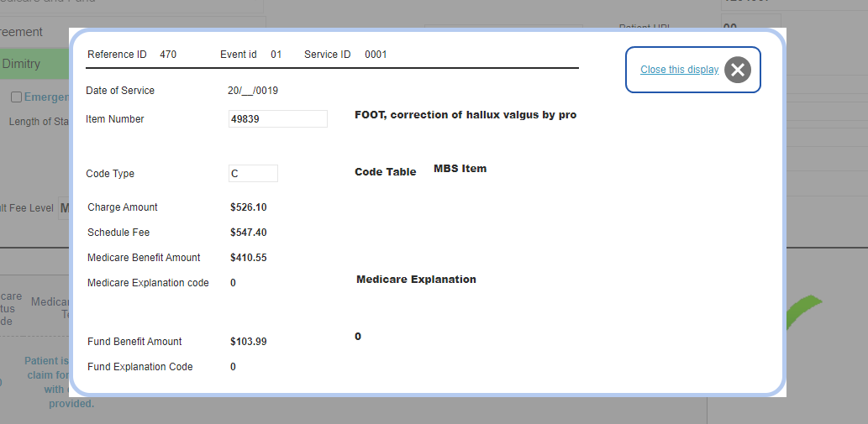
Task: Click the Item Number field containing 49839
Action: pyautogui.click(x=278, y=119)
